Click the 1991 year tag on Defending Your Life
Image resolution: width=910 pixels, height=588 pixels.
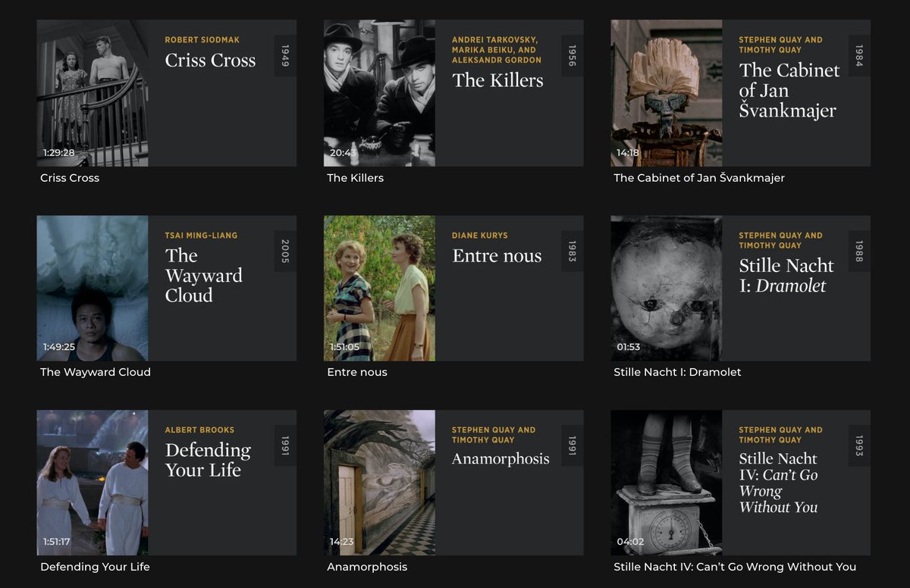click(x=285, y=446)
